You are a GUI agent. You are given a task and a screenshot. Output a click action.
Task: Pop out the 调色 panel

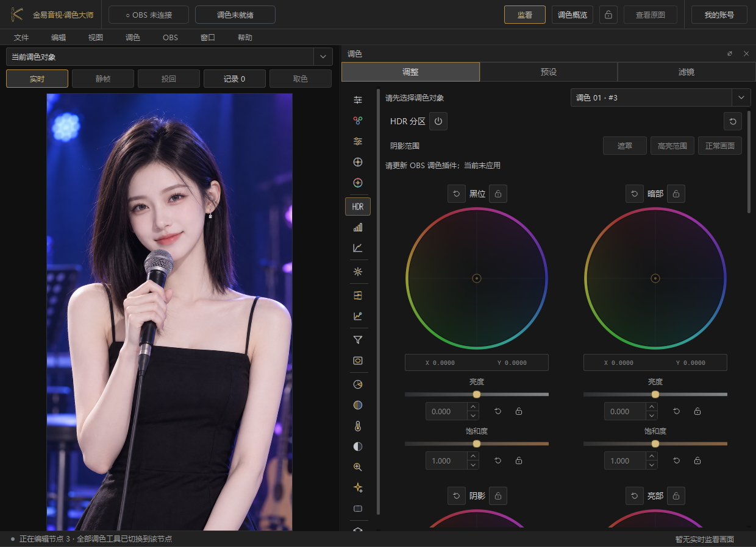coord(730,54)
